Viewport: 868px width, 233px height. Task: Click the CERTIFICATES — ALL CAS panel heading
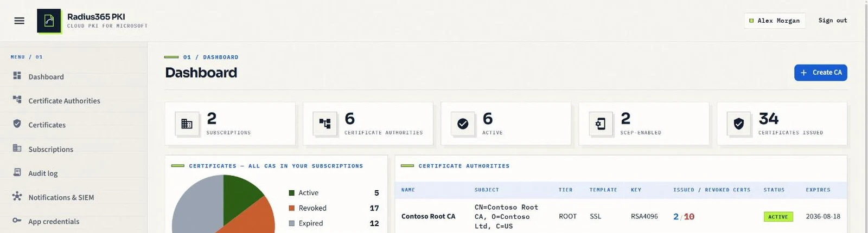(276, 166)
